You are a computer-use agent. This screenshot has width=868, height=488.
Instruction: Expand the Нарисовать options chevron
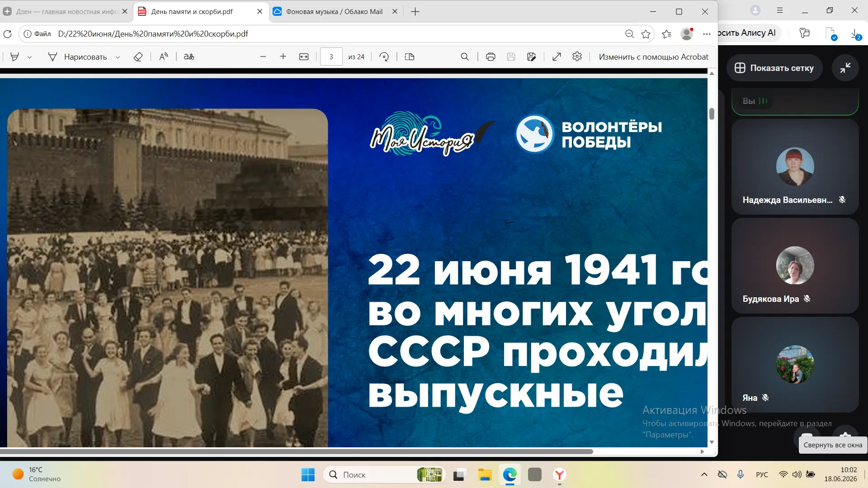(118, 57)
